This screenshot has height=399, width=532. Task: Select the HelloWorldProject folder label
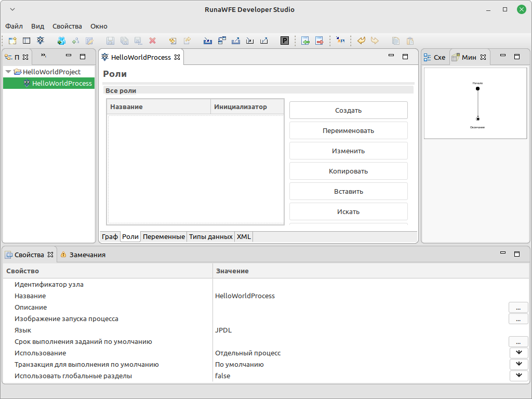[x=51, y=72]
